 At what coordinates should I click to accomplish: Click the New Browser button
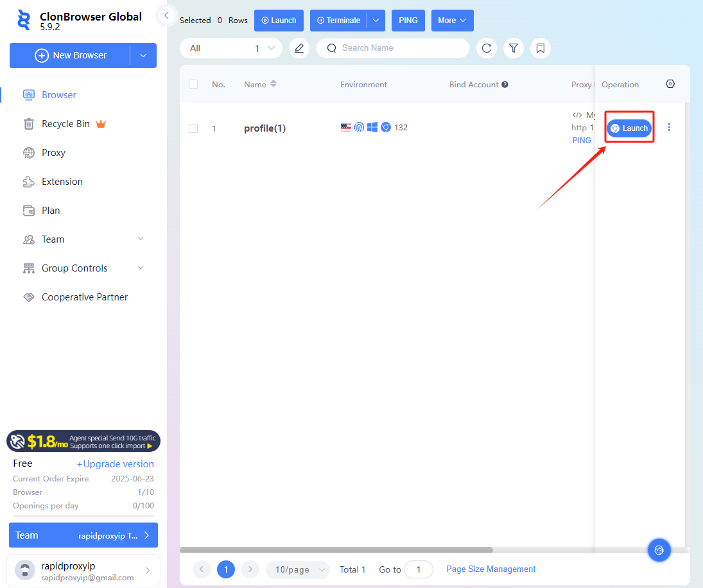(70, 56)
